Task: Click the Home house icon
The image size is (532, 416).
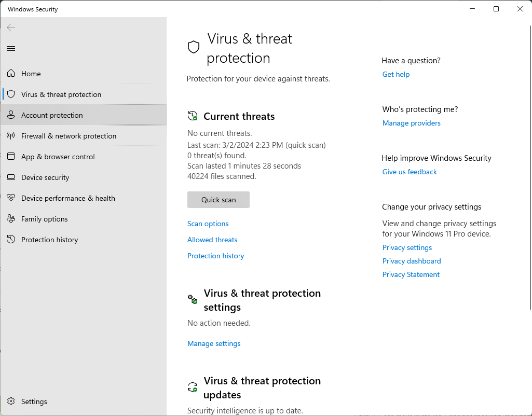Action: pyautogui.click(x=11, y=73)
